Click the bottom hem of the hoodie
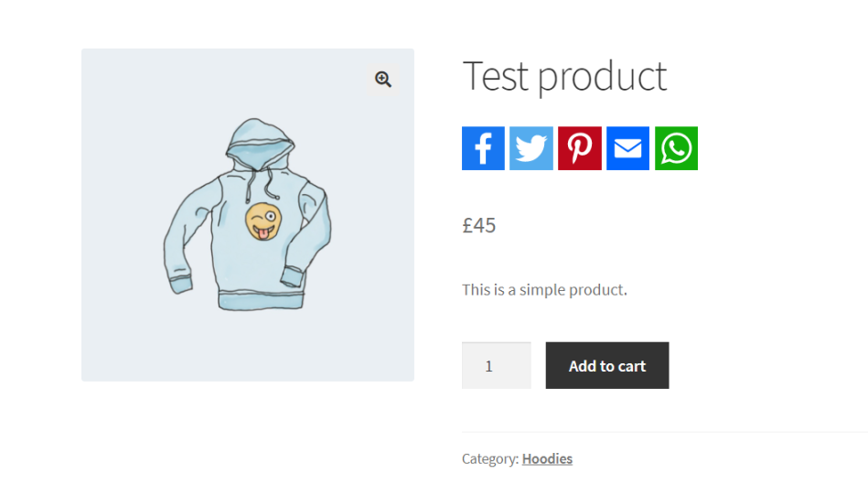 (261, 301)
